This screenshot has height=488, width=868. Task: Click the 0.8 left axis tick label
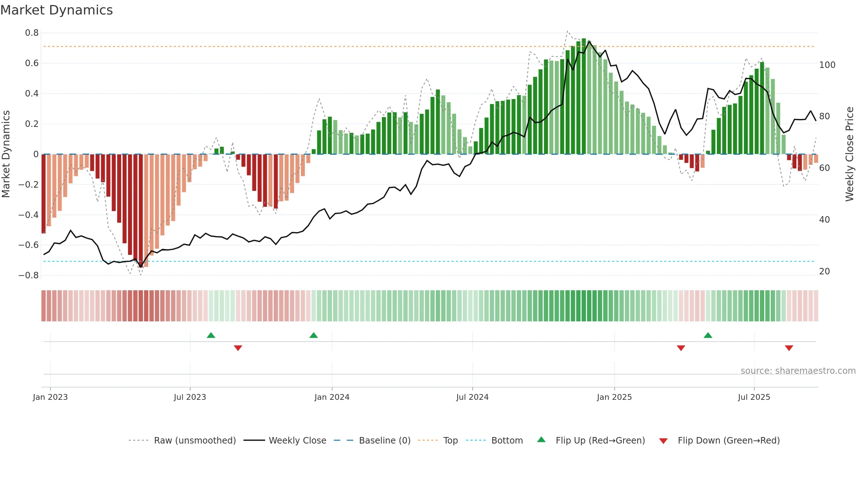click(x=32, y=33)
